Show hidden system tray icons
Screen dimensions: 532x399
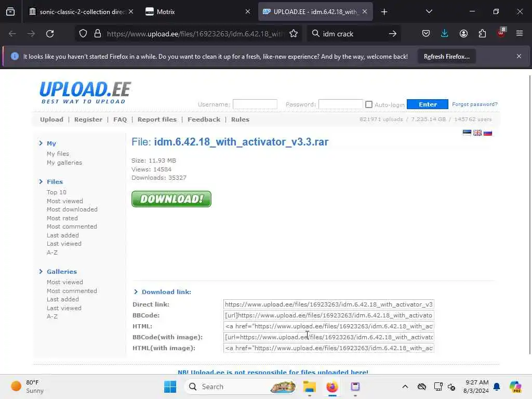pos(405,387)
